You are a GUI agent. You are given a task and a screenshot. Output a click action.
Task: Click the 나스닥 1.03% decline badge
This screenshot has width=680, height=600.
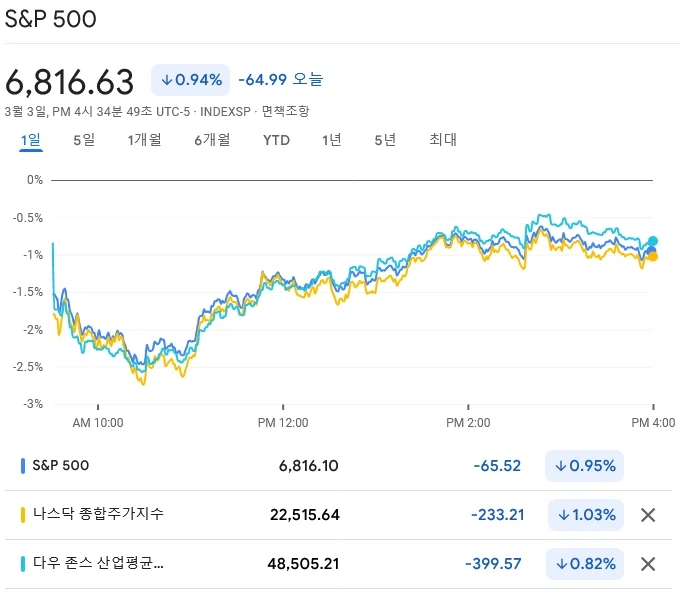585,515
